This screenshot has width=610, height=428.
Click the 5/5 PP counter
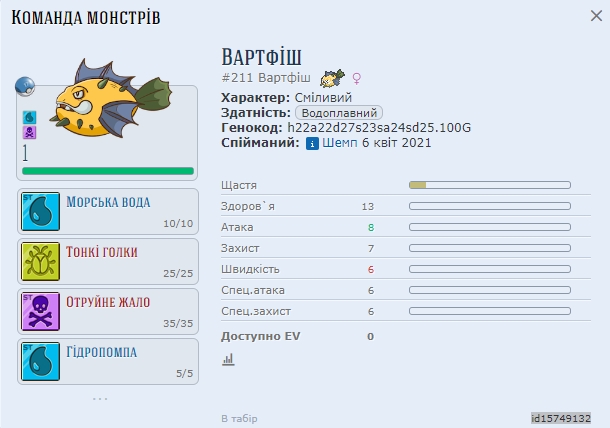point(184,374)
